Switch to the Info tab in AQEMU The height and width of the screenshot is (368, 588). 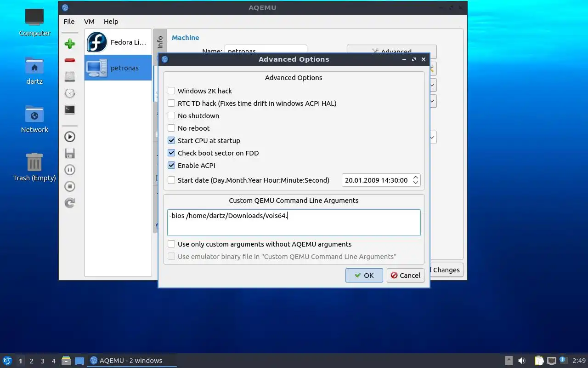(x=160, y=42)
